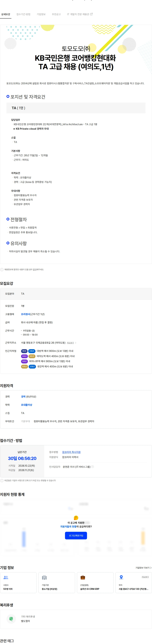Click 사원수 people icon card
The height and width of the screenshot is (644, 152).
coord(6,577)
